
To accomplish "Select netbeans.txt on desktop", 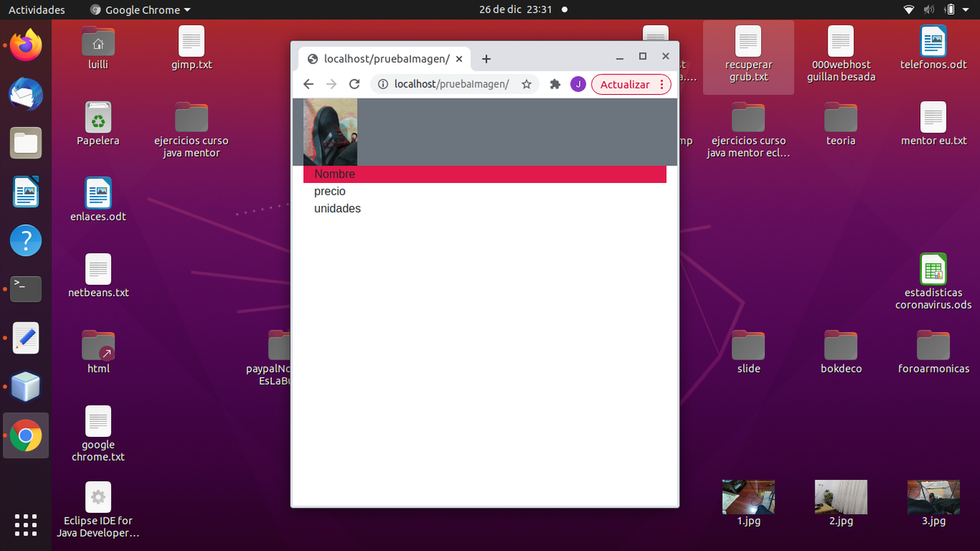I will coord(98,275).
